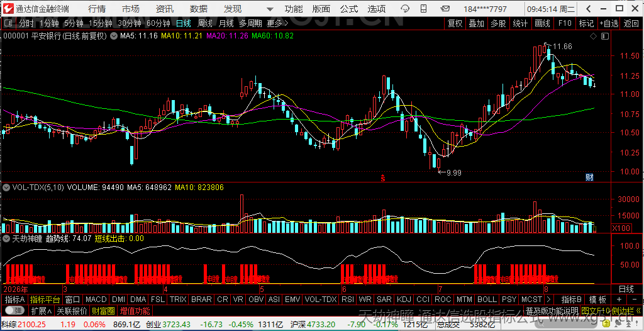Select the 15分钟 period
644x331 pixels.
tap(101, 23)
